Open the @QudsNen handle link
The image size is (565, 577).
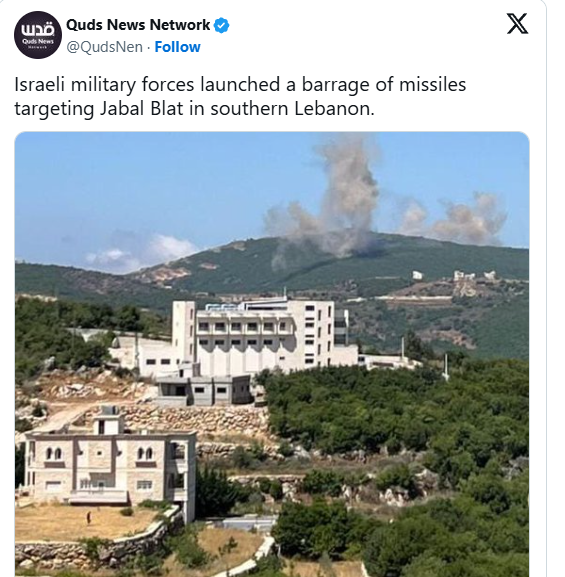[x=105, y=47]
